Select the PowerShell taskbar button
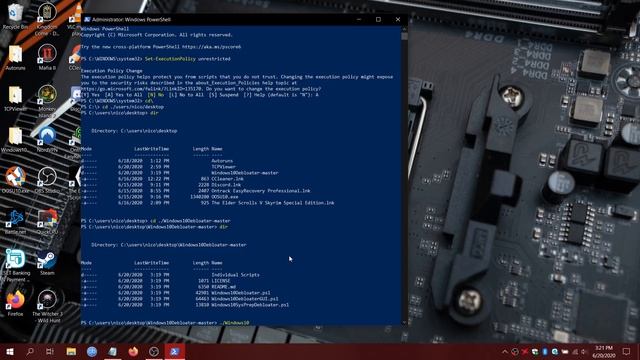This screenshot has height=360, width=640. click(x=175, y=351)
